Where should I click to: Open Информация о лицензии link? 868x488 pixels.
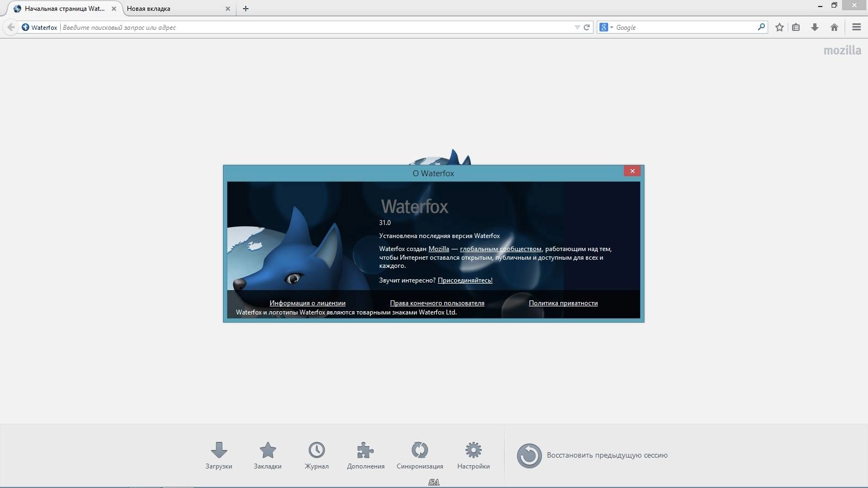pos(308,303)
